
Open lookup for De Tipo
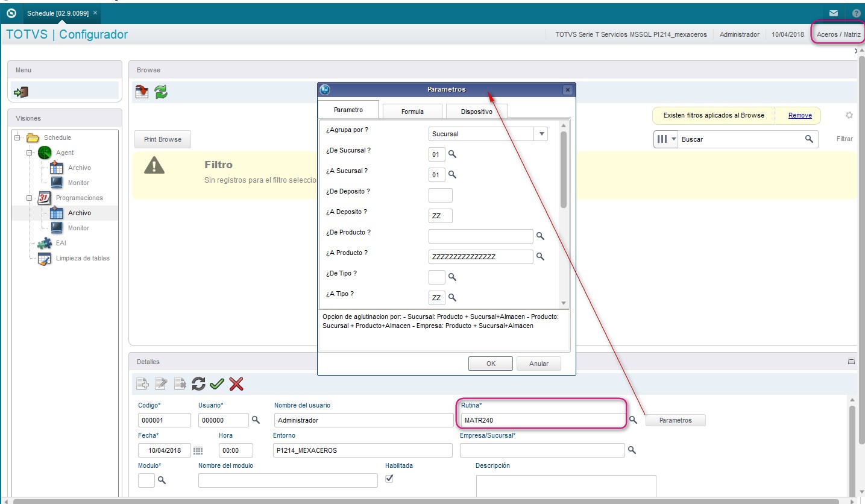pos(452,277)
